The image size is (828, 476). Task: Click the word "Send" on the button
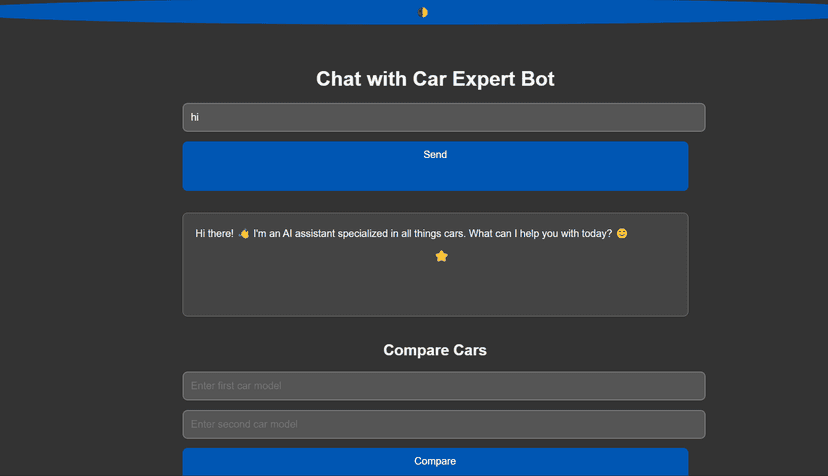435,155
